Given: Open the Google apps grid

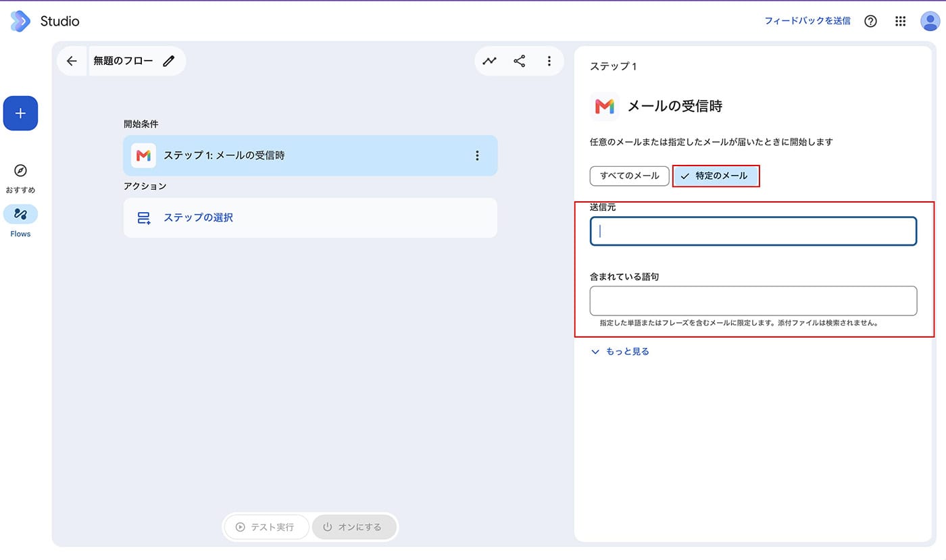Looking at the screenshot, I should (x=900, y=21).
